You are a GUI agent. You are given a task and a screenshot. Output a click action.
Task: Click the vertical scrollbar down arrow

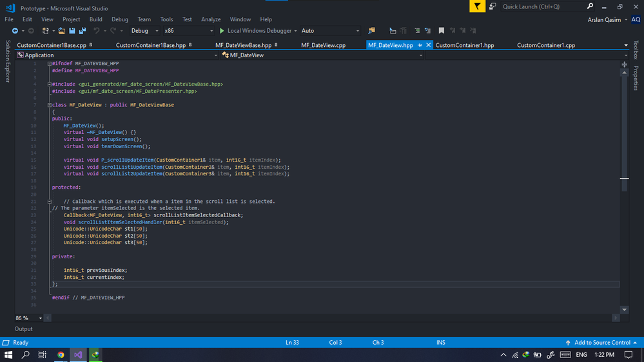point(624,310)
